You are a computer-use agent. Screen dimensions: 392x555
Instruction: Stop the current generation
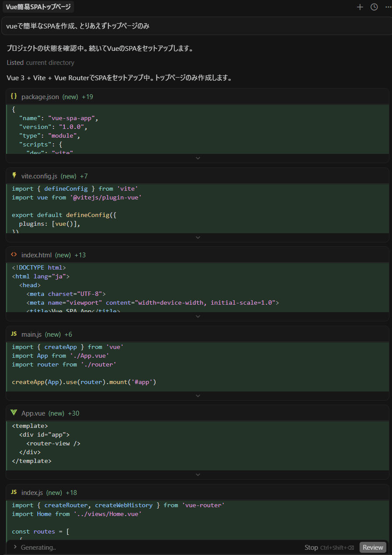point(311,547)
